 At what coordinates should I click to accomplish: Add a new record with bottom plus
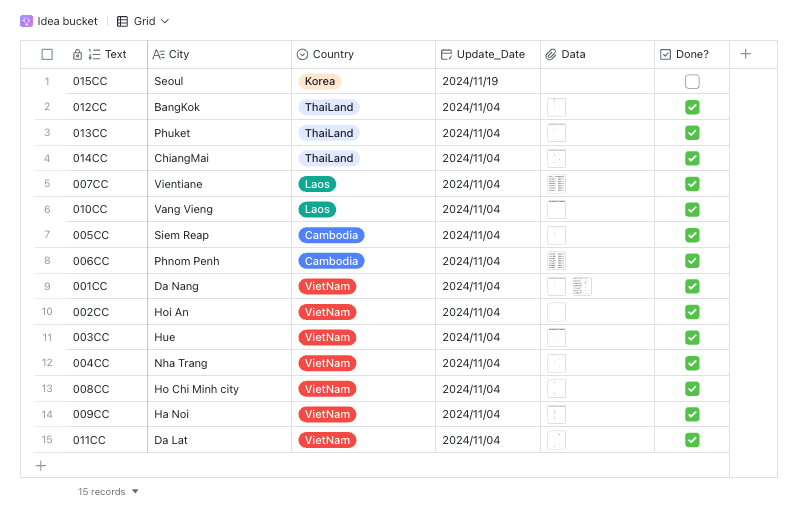tap(41, 465)
